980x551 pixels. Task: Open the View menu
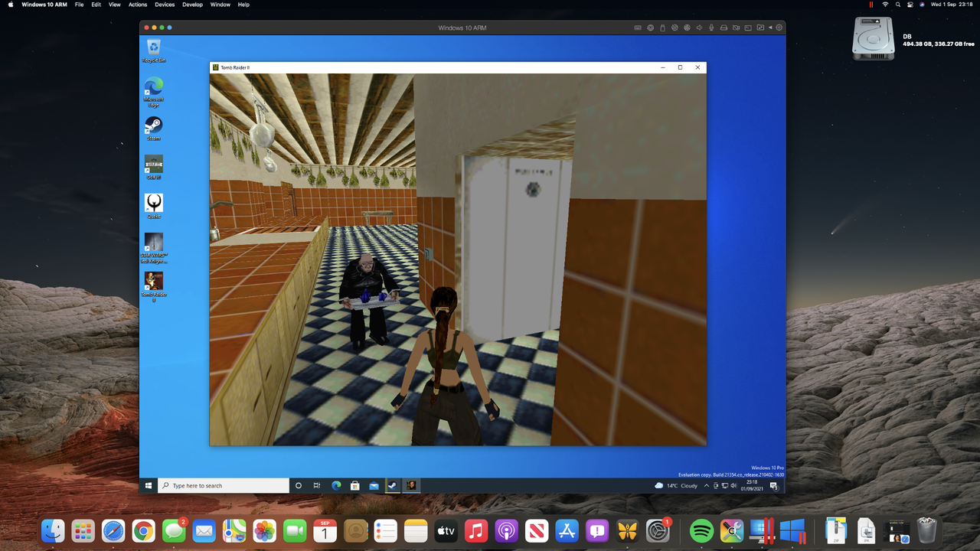click(x=115, y=5)
